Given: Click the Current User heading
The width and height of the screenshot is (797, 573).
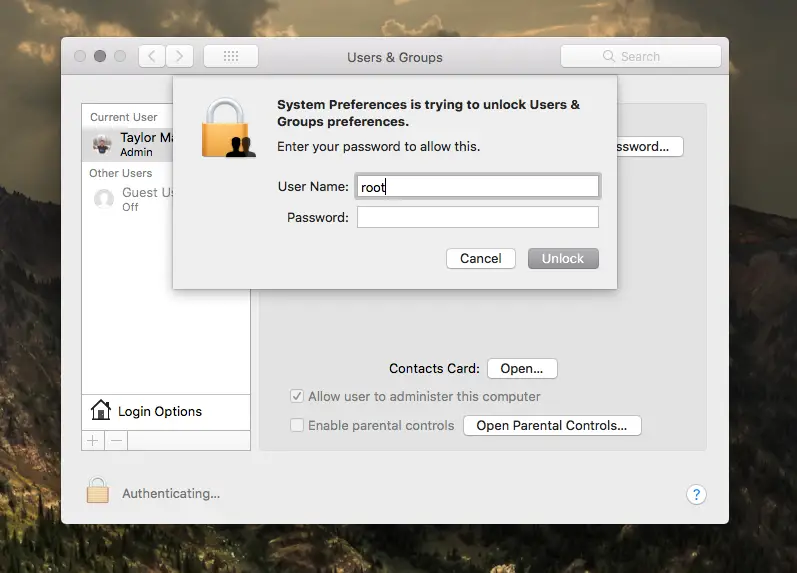Looking at the screenshot, I should (x=124, y=117).
